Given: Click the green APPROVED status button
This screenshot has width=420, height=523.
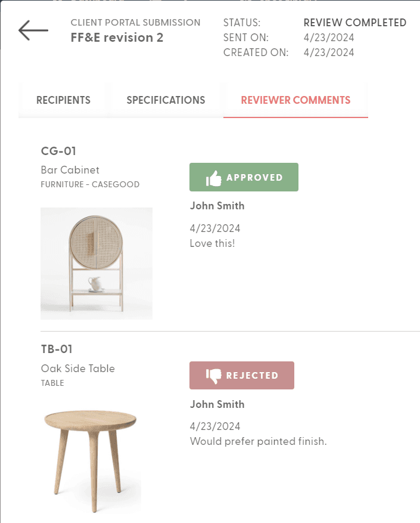Looking at the screenshot, I should (x=244, y=177).
